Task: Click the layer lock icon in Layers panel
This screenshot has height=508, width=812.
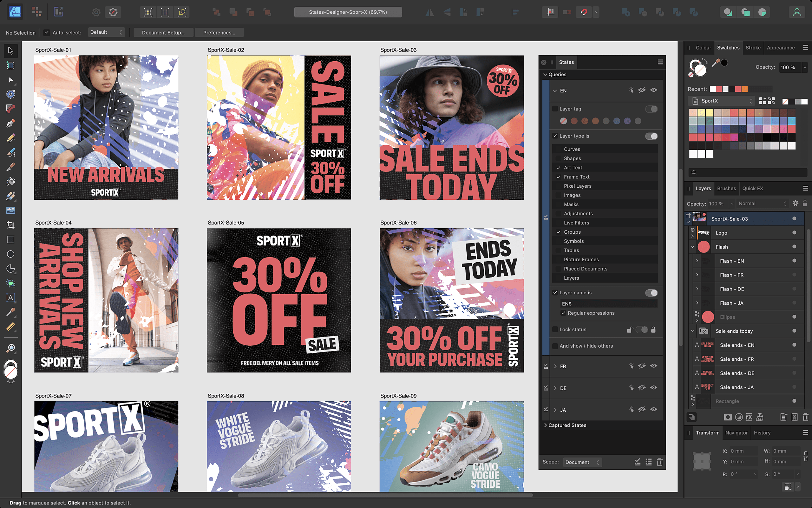Action: 805,203
